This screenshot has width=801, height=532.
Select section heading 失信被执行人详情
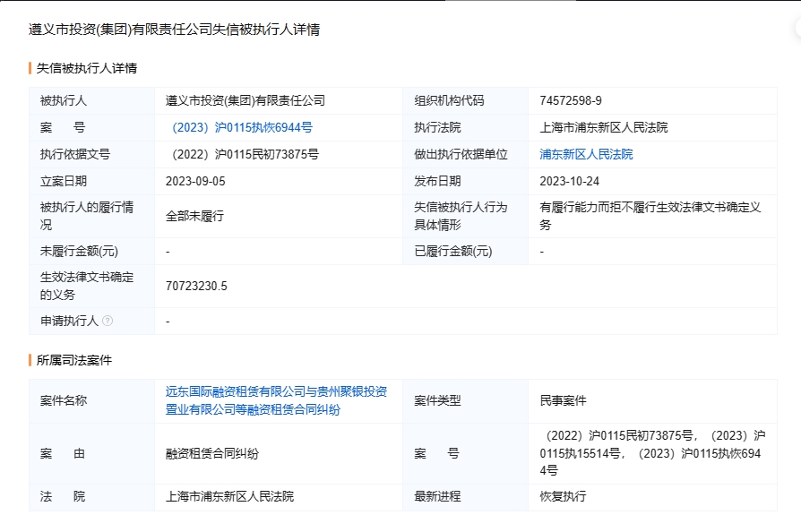[86, 68]
